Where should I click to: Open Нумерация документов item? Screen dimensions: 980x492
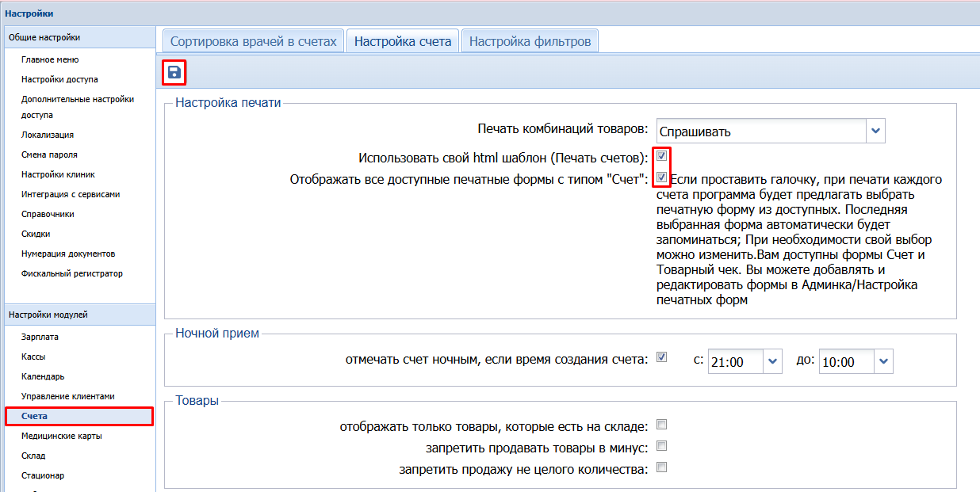(x=68, y=254)
